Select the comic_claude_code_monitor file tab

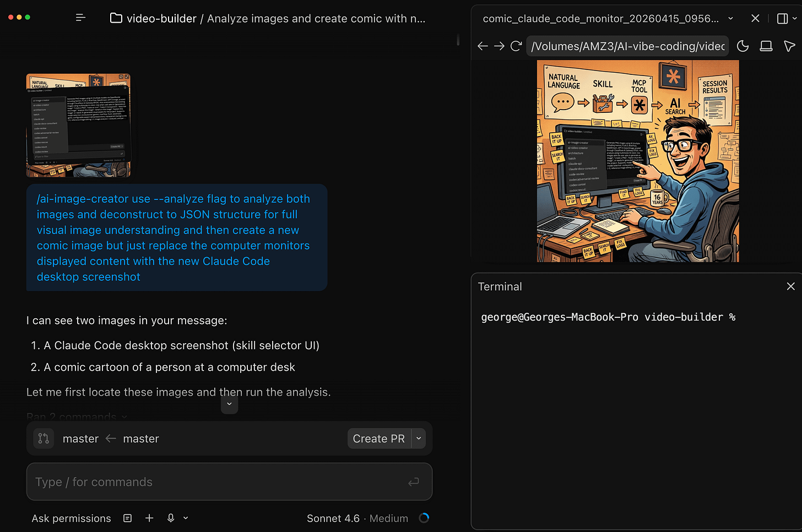[x=601, y=19]
